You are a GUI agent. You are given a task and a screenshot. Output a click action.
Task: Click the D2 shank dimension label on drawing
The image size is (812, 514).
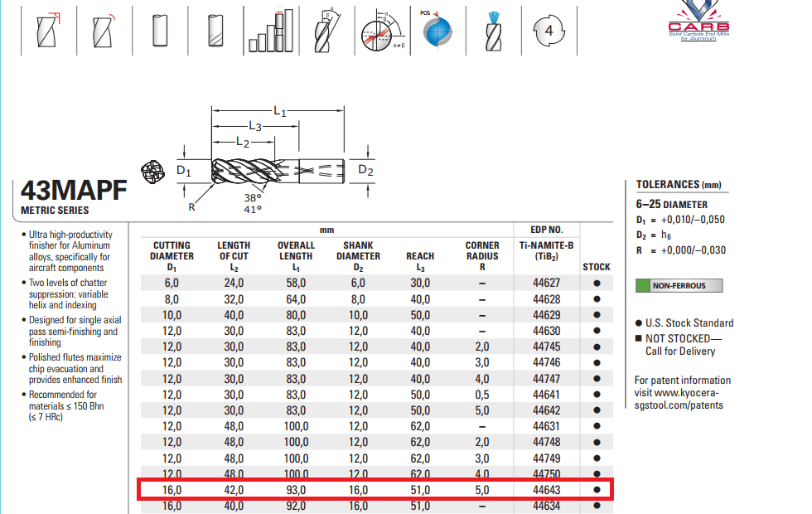tap(365, 170)
